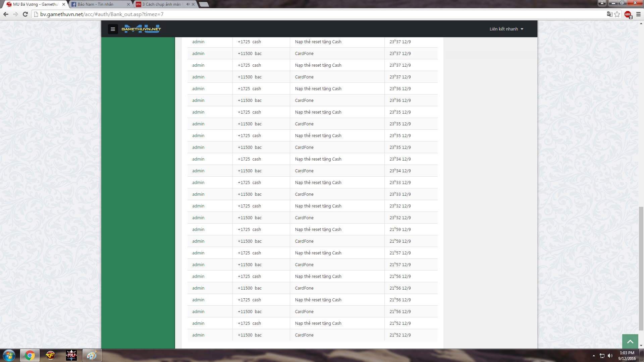Mute audio on 3 Cách chụp ảnh tab
This screenshot has height=362, width=644.
tap(188, 4)
